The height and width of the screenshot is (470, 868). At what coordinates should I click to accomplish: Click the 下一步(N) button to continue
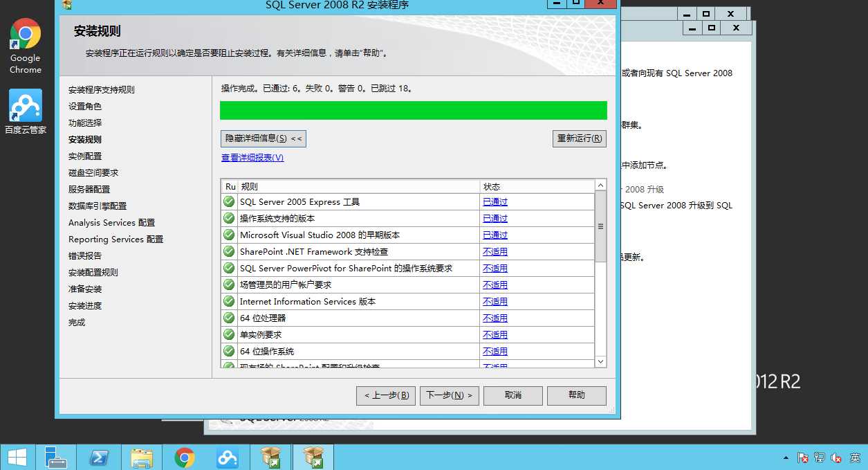click(449, 395)
